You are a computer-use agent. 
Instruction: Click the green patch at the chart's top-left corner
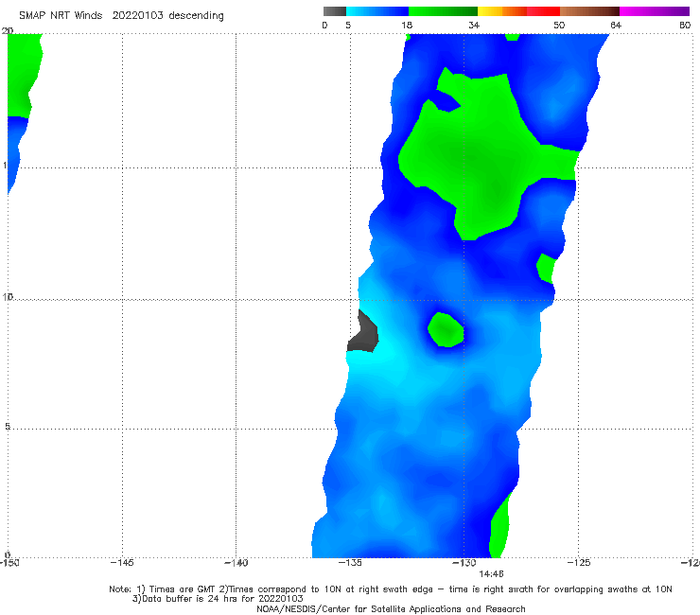23,75
